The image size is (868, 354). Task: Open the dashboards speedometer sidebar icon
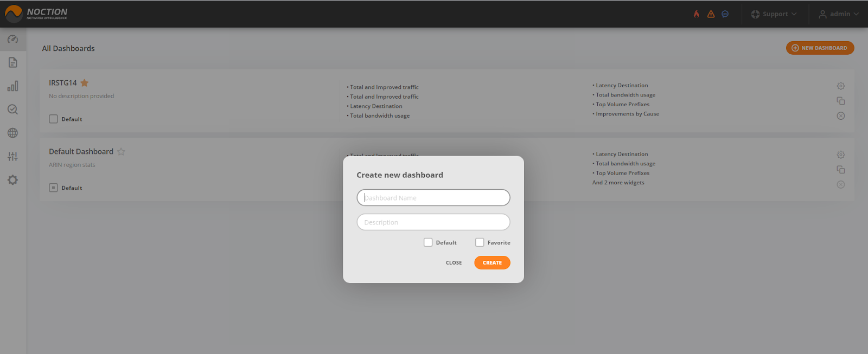[12, 39]
